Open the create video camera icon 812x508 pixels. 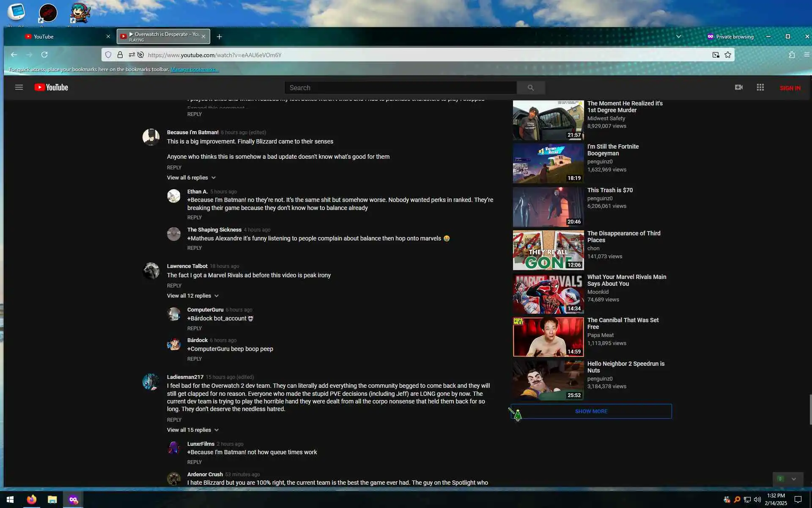coord(738,87)
